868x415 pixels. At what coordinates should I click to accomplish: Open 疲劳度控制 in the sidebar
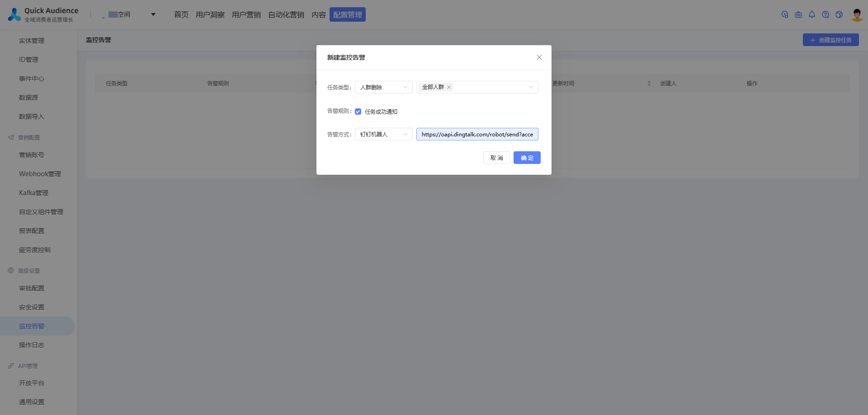pyautogui.click(x=35, y=250)
